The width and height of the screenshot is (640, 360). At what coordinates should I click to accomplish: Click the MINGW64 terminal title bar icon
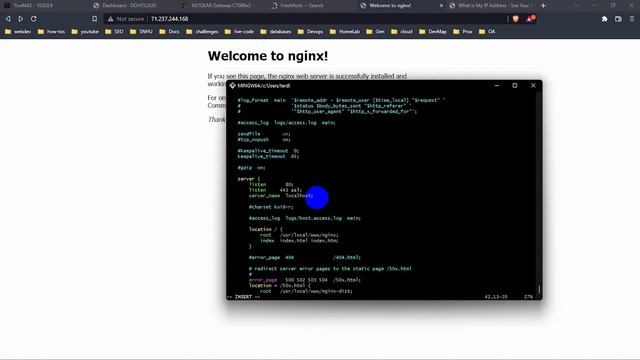pos(232,86)
